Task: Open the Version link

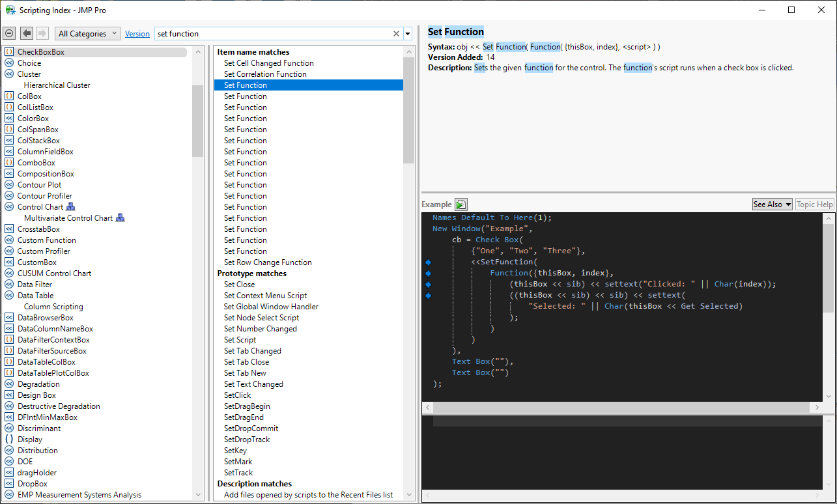Action: click(x=137, y=34)
